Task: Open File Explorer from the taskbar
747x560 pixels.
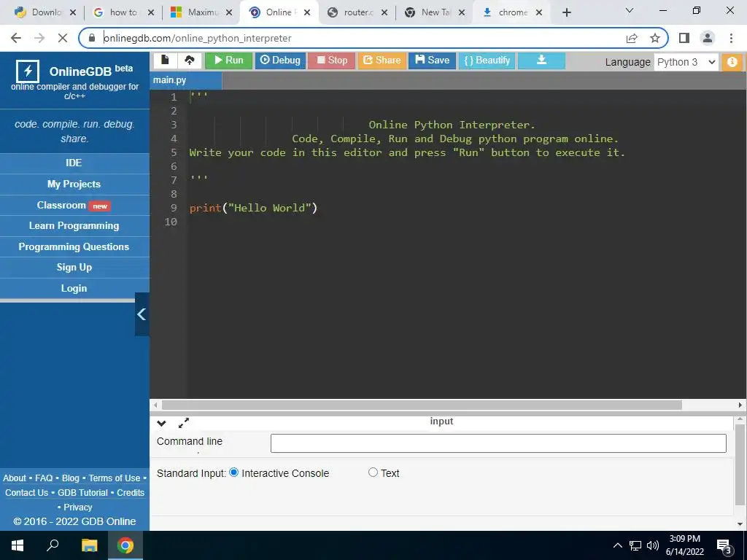Action: [x=89, y=545]
